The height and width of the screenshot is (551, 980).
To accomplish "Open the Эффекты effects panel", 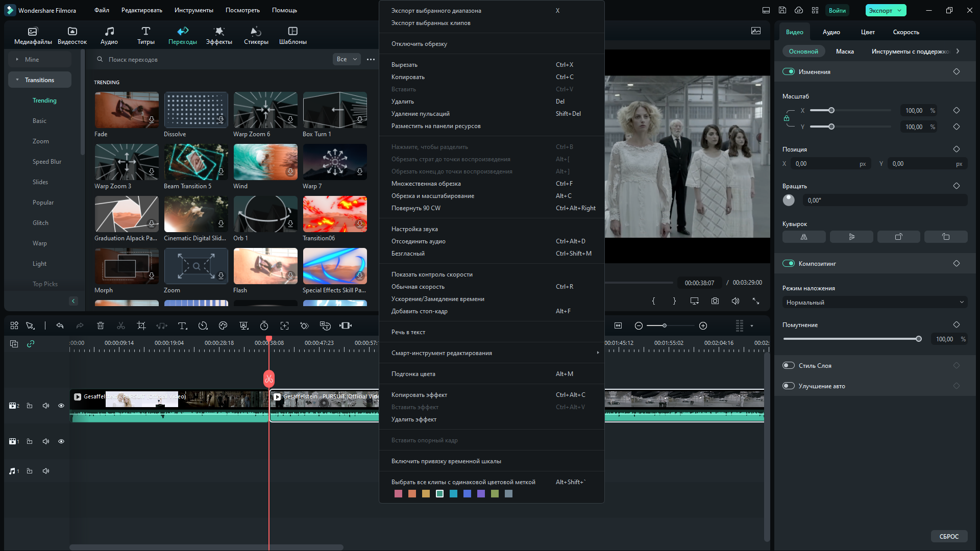I will tap(219, 35).
